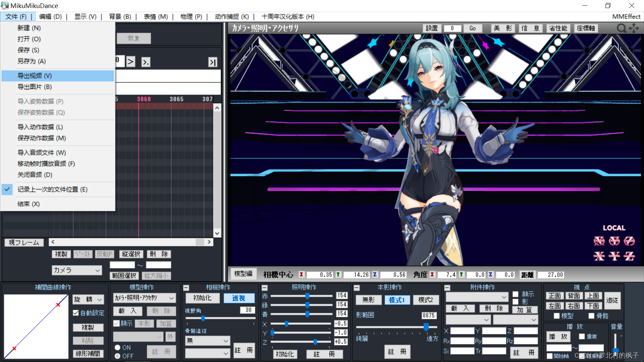This screenshot has height=362, width=644.
Task: Adjust the 影範囲 shadow range slider
Action: [426, 326]
